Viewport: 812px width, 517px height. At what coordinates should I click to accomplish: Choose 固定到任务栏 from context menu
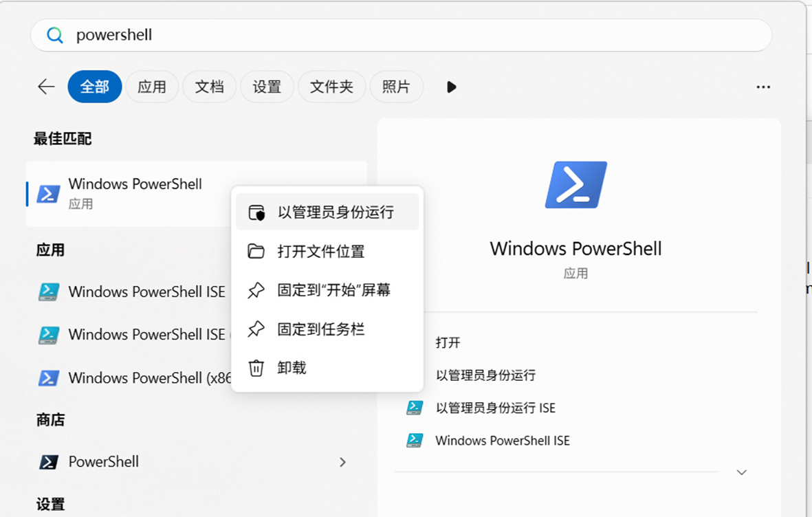click(x=327, y=329)
